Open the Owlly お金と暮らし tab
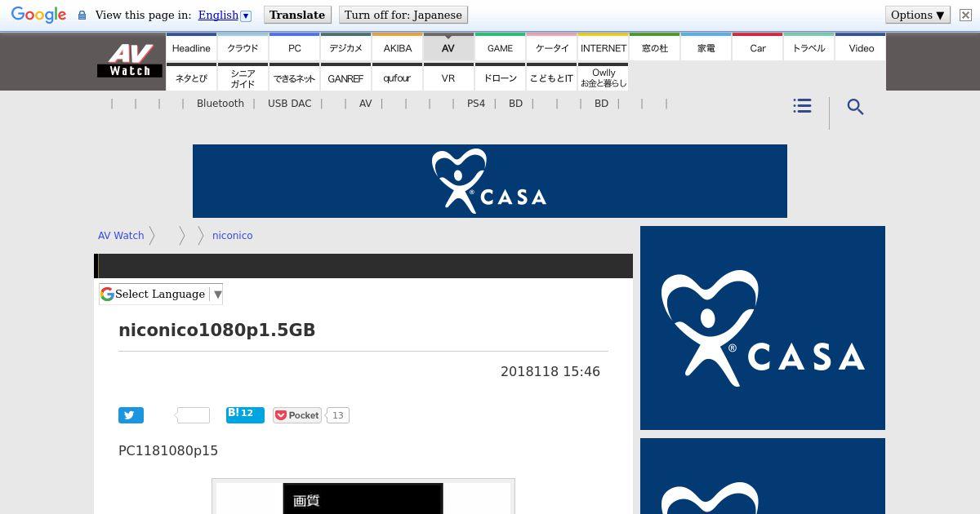Image resolution: width=980 pixels, height=514 pixels. (604, 78)
